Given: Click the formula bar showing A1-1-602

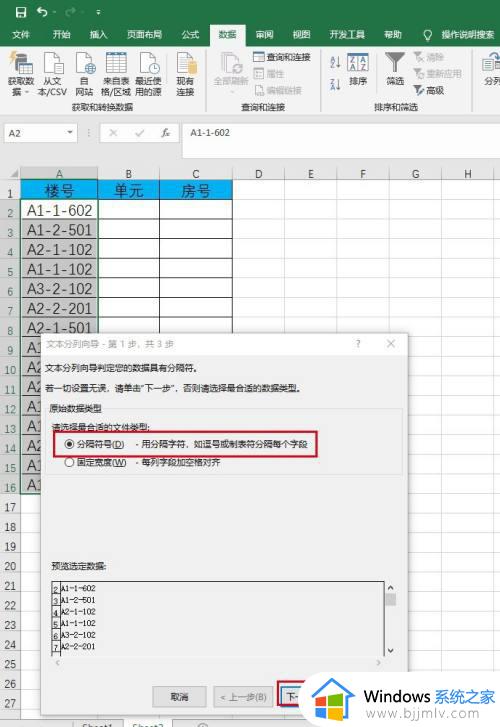Looking at the screenshot, I should coord(341,140).
